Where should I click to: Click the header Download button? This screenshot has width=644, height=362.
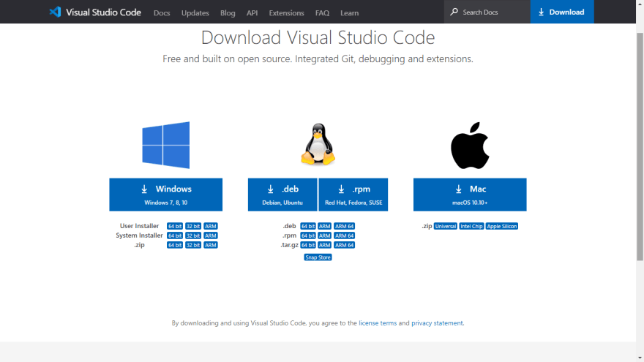[x=562, y=12]
